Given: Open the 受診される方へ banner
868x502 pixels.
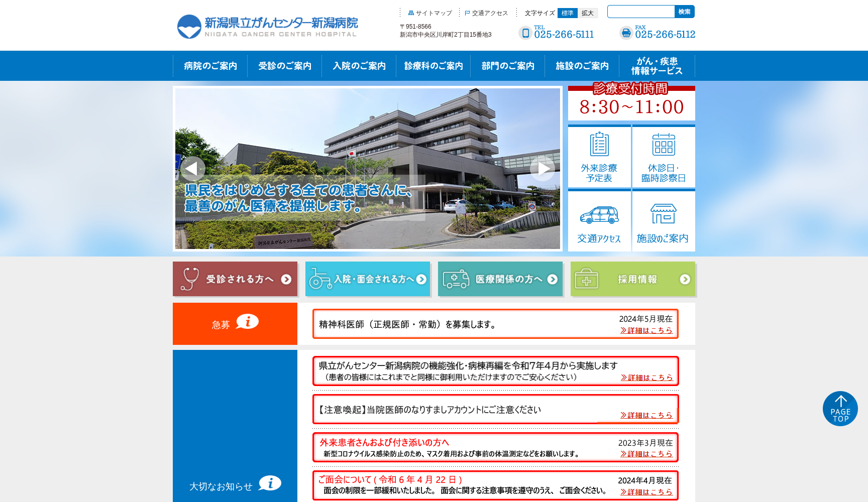Looking at the screenshot, I should (235, 279).
